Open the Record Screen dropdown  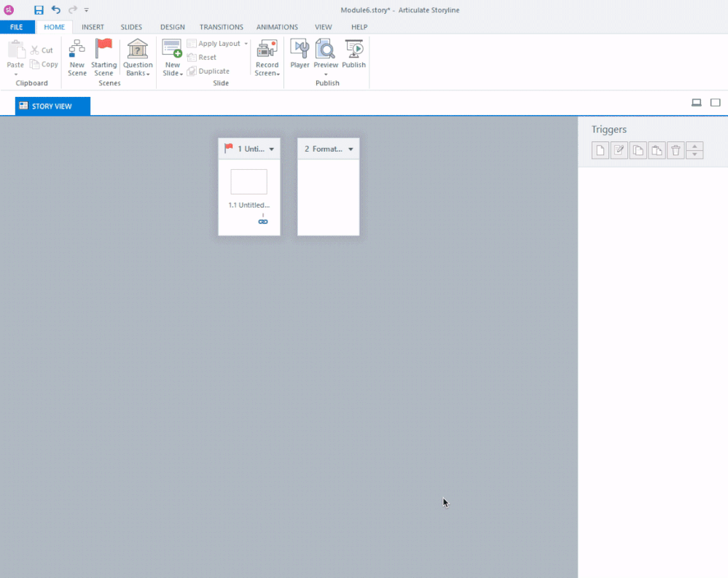click(267, 74)
